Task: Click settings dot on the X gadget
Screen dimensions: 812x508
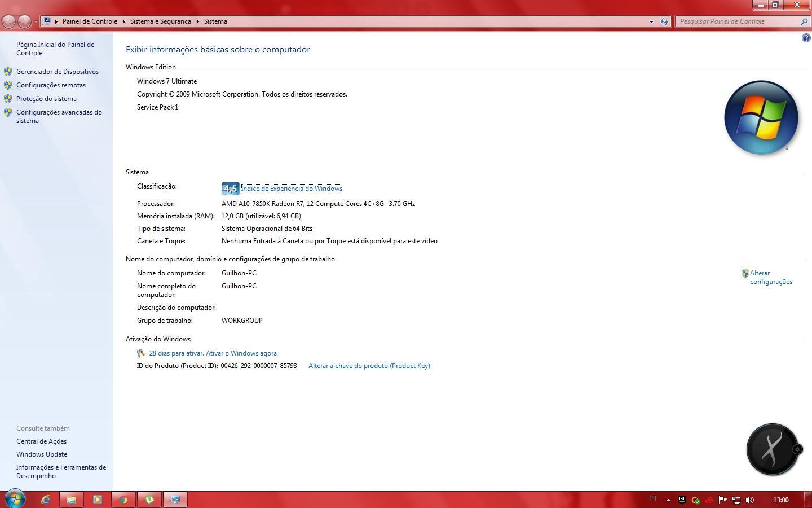Action: coord(797,449)
